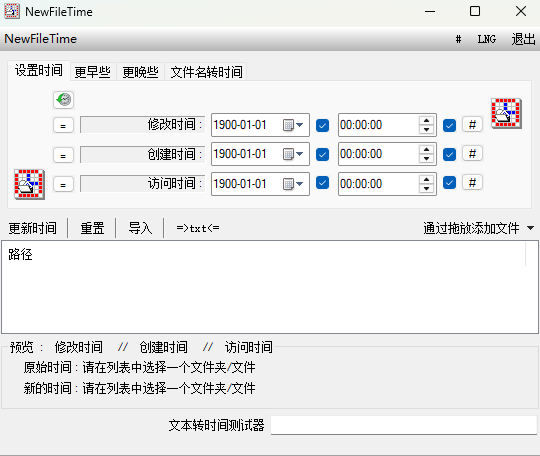Switch to the 设置时间 tab
540x456 pixels.
point(39,71)
